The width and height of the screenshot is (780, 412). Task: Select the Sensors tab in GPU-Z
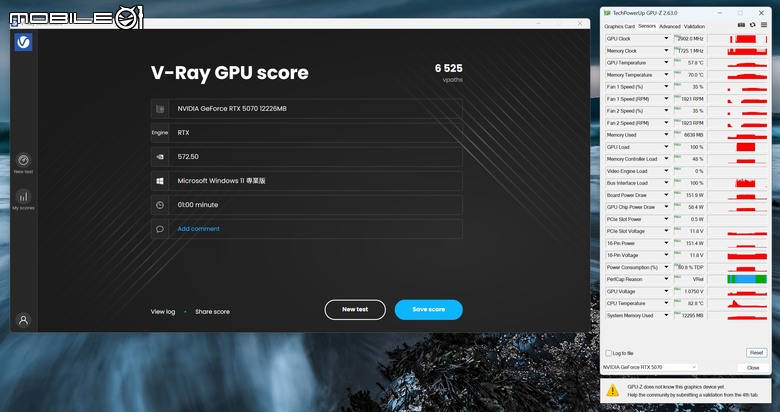click(647, 26)
